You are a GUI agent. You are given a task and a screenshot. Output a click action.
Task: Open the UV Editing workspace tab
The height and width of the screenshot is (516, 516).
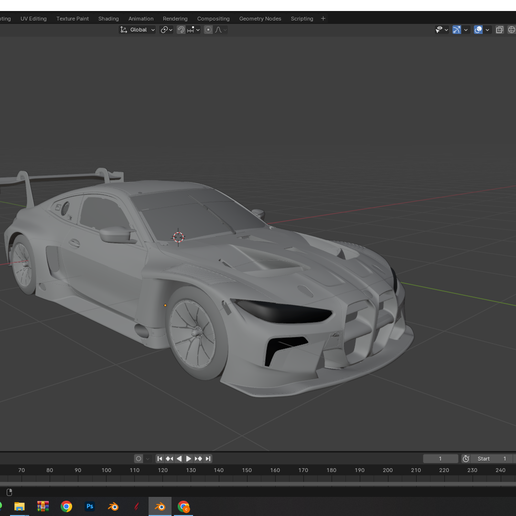click(x=33, y=19)
